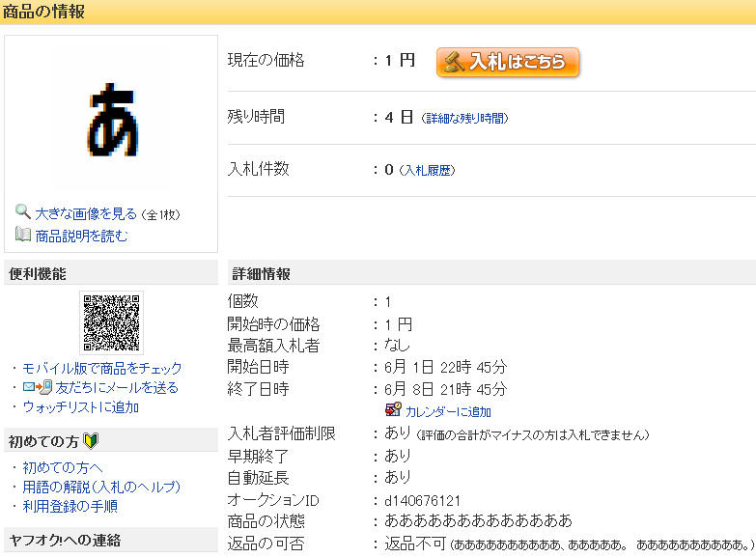756x558 pixels.
Task: Open モバイル版で商品をチェック link
Action: 101,369
